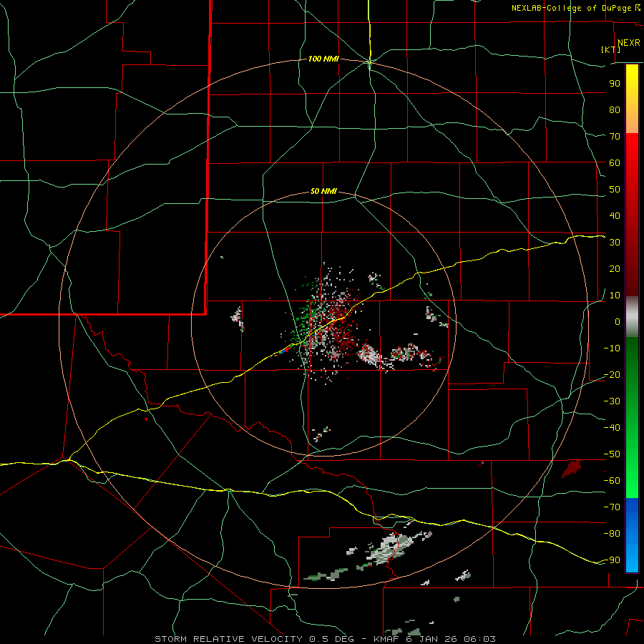Image resolution: width=644 pixels, height=644 pixels.
Task: Click the -30 value on the velocity scale
Action: 612,401
